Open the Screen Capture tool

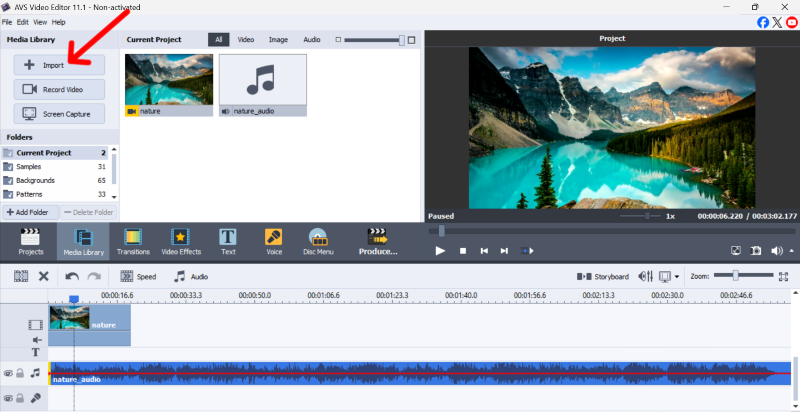tap(59, 114)
